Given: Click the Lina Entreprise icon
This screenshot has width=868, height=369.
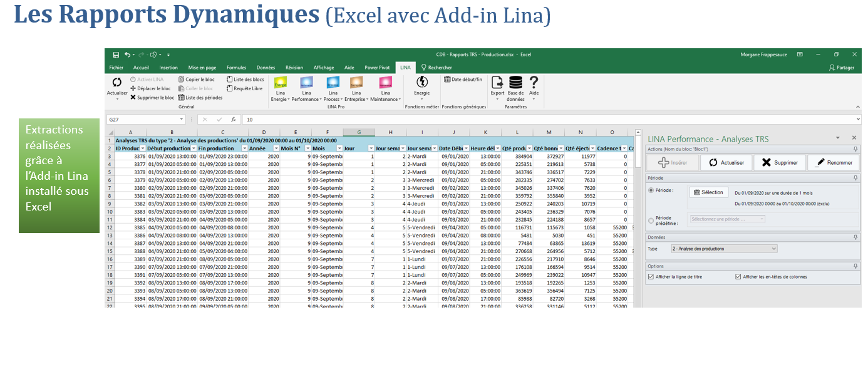Looking at the screenshot, I should click(356, 82).
